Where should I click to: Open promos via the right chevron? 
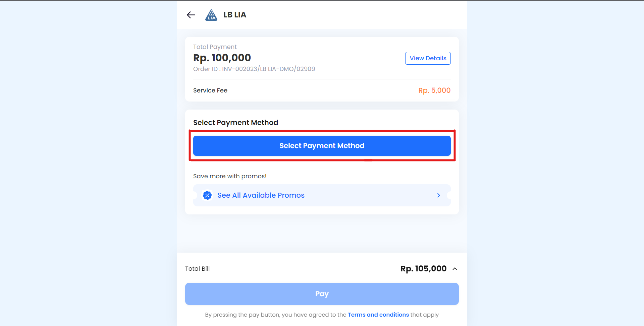pyautogui.click(x=438, y=195)
